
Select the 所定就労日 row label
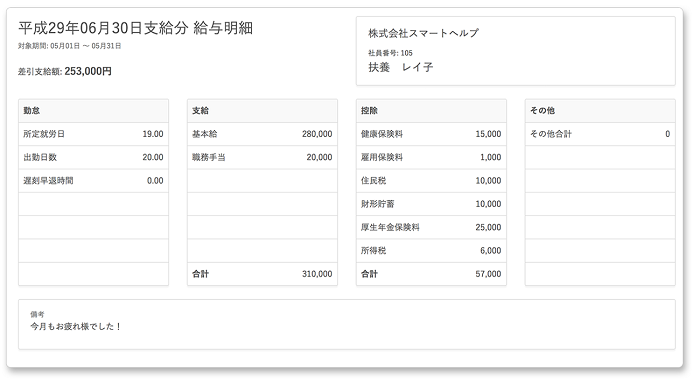[44, 134]
